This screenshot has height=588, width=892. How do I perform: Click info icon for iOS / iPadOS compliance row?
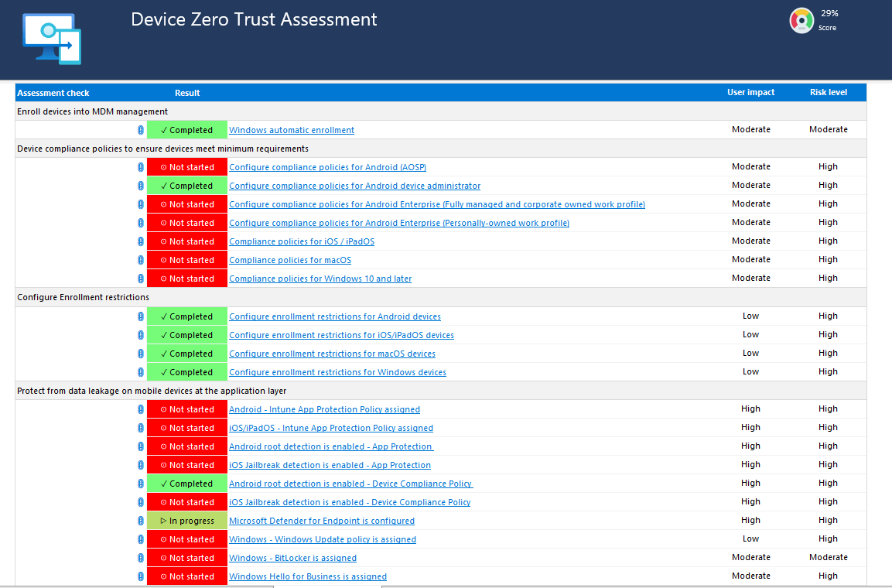(x=141, y=241)
